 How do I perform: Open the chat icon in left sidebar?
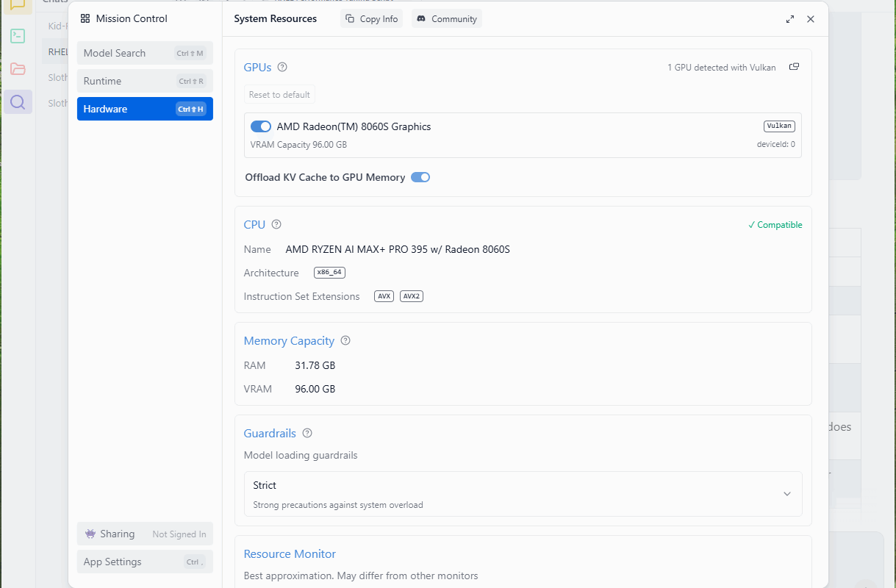pos(18,4)
